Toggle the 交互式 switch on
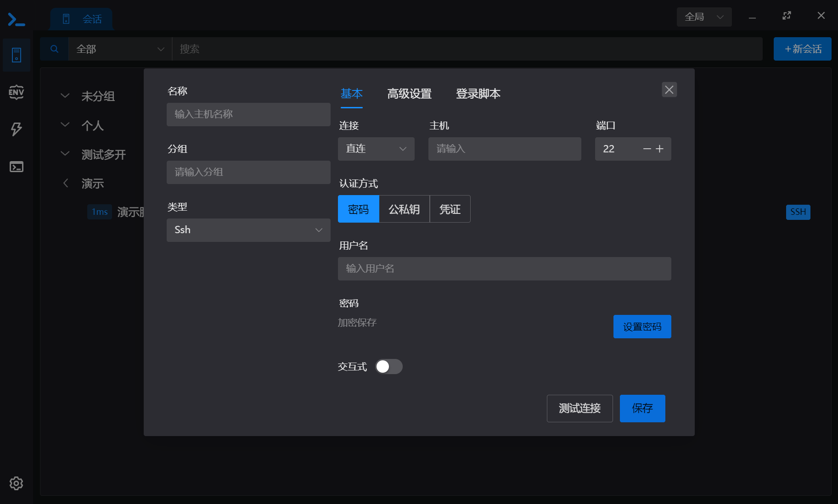Screen dimensions: 838x504 click(x=388, y=366)
